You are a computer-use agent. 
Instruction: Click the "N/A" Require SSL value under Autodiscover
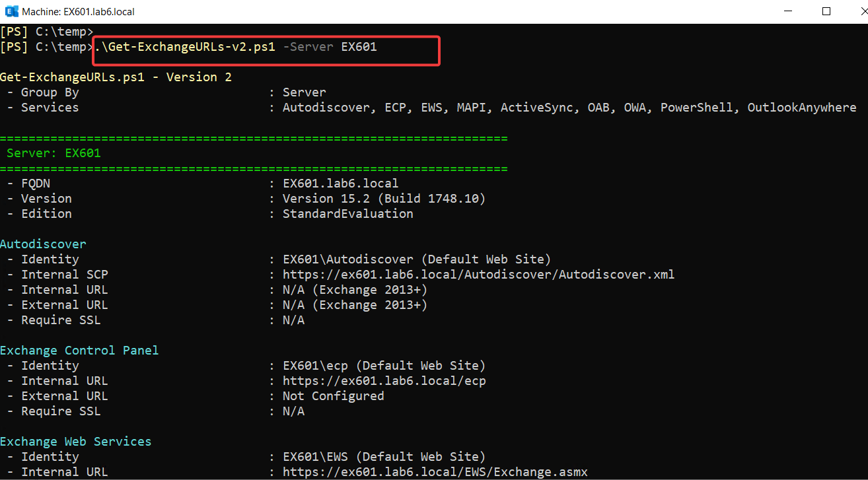point(293,320)
